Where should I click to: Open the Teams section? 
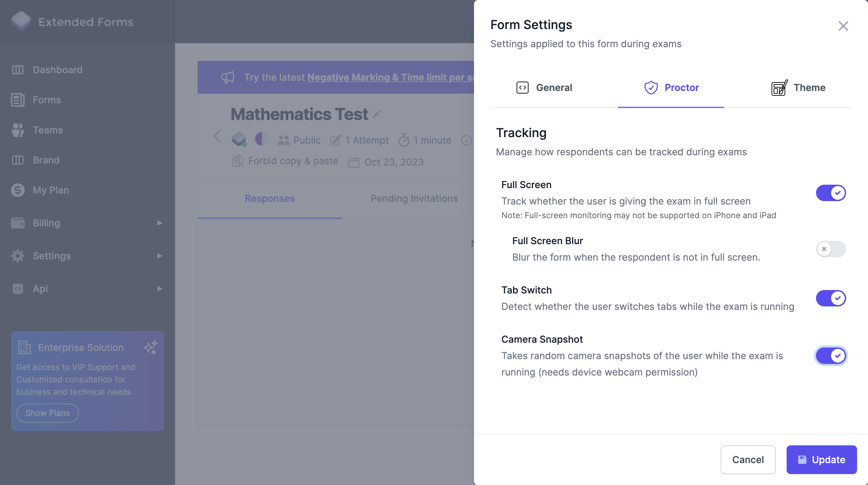pyautogui.click(x=48, y=130)
